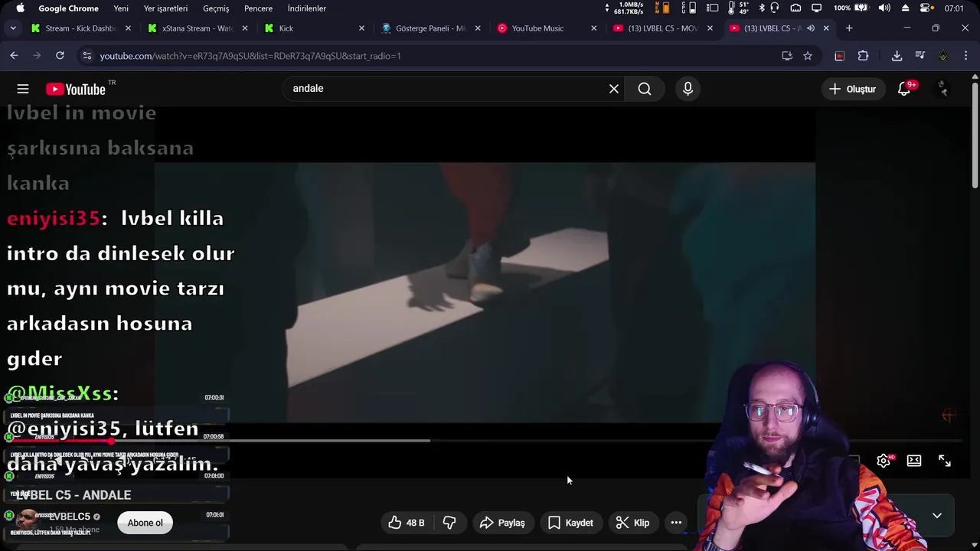
Task: Open system volume in menu bar
Action: point(884,8)
